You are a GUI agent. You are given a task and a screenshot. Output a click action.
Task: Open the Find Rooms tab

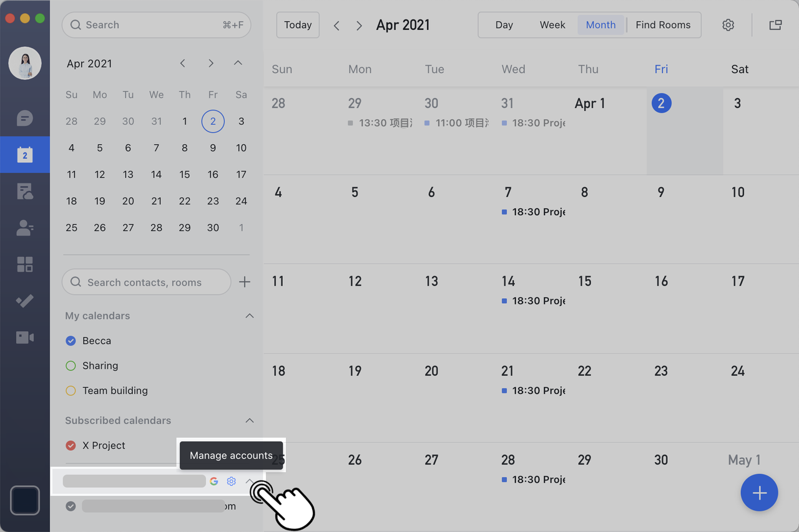(x=663, y=25)
